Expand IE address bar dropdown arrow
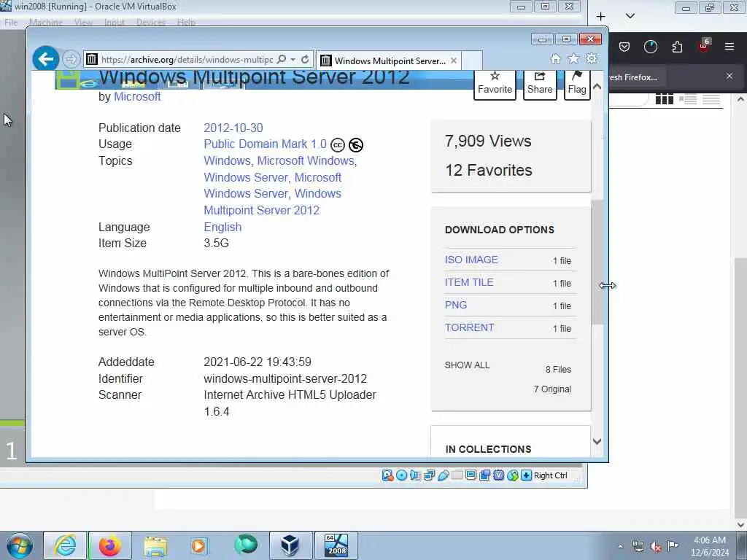The image size is (747, 560). pyautogui.click(x=293, y=60)
